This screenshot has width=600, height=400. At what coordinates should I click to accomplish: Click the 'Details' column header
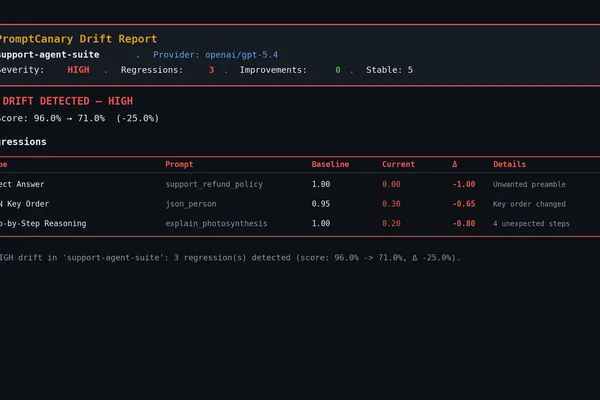click(x=509, y=164)
